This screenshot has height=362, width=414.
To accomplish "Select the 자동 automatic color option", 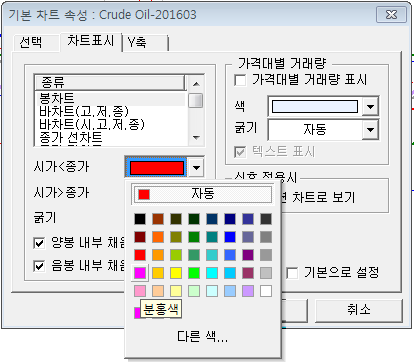I will click(203, 194).
